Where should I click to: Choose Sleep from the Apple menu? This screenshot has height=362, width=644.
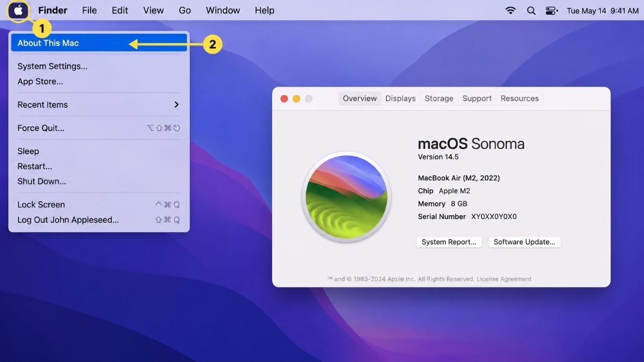coord(99,151)
